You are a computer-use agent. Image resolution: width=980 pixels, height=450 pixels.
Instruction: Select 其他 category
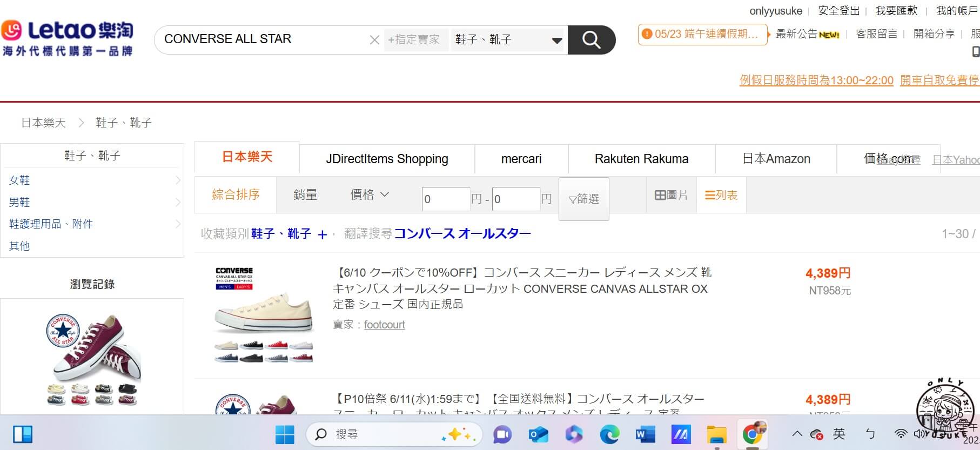(19, 246)
